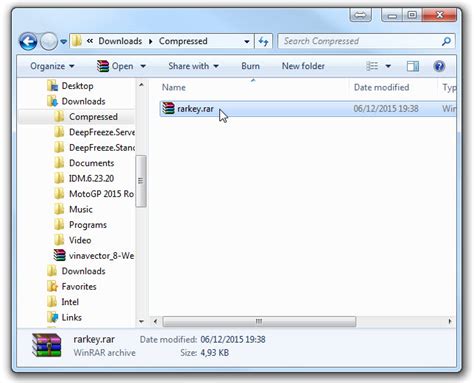
Task: Sort by Date modified column
Action: tap(381, 87)
